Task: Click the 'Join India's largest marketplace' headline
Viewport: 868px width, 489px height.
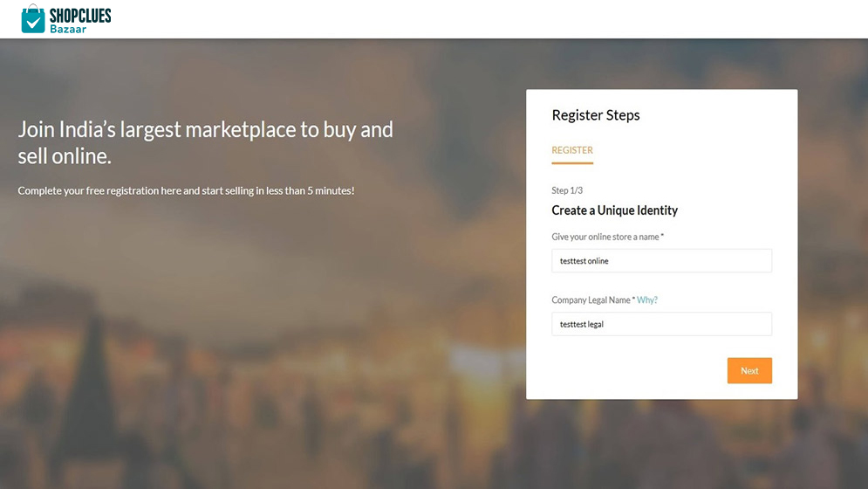Action: tap(205, 142)
